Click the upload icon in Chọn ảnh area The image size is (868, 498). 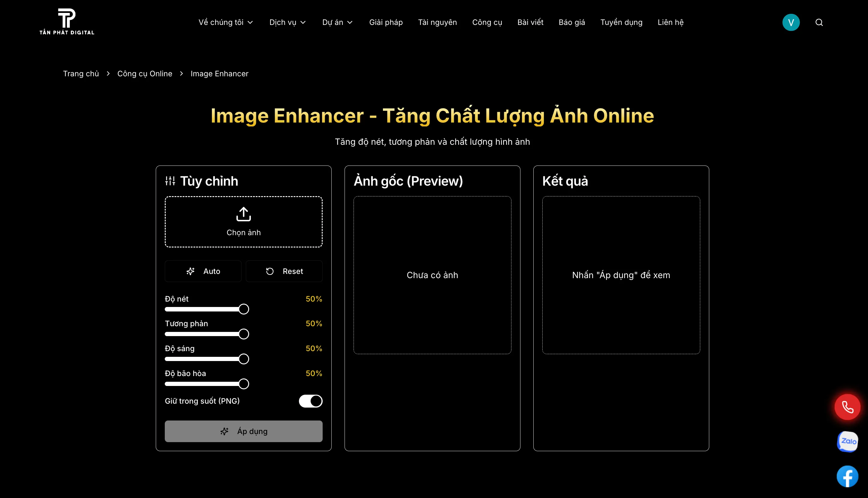(243, 214)
